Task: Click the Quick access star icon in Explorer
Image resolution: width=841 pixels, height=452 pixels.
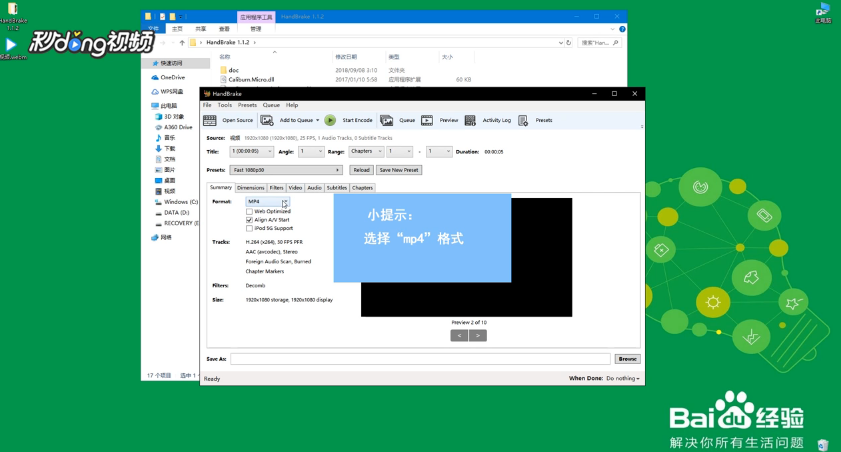Action: pyautogui.click(x=156, y=63)
